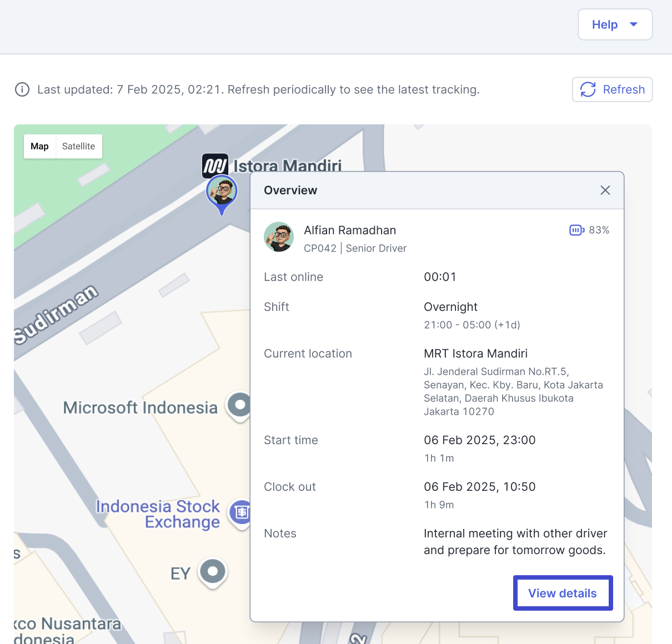
Task: Click the driver avatar map pin
Action: pos(222,192)
